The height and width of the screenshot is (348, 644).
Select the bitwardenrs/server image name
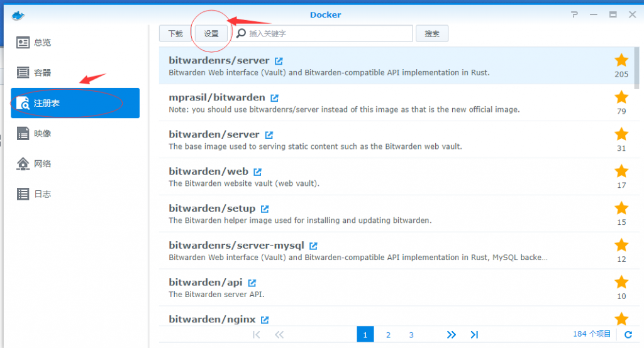click(219, 60)
